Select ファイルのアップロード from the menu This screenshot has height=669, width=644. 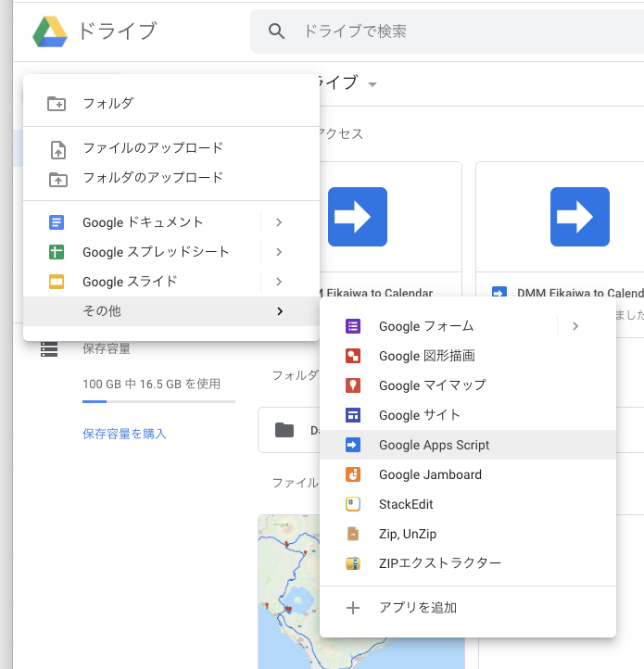(x=171, y=148)
